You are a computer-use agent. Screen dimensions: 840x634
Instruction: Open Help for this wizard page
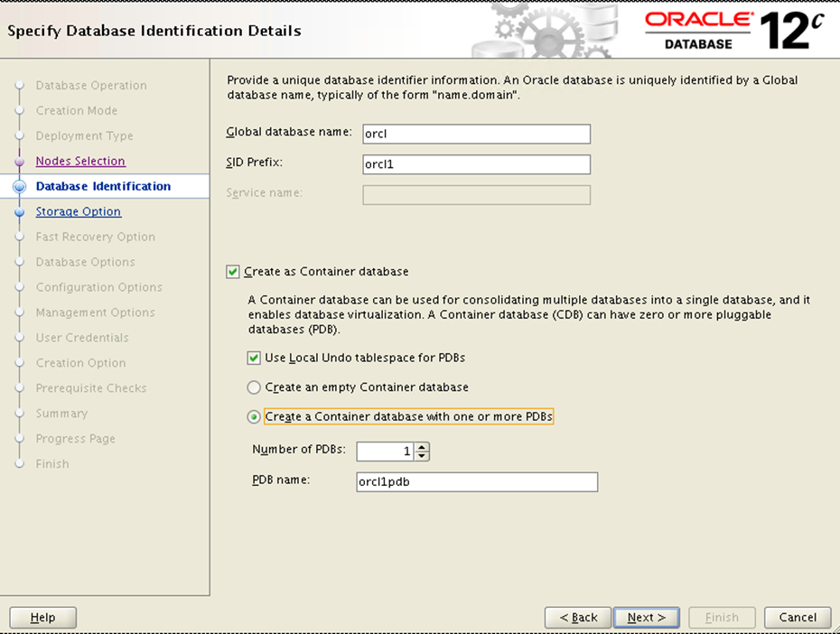pyautogui.click(x=42, y=618)
